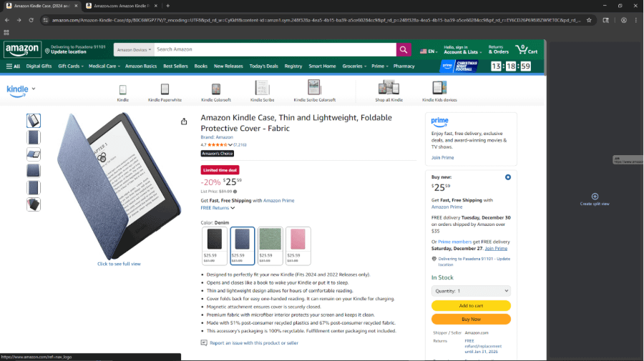
Task: Select the Black color swatch
Action: tap(215, 246)
